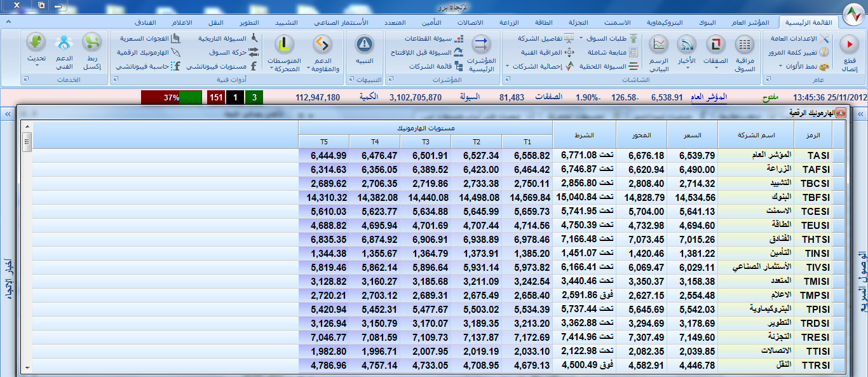Viewport: 868px width, 377px height.
Task: Click the application logo button
Action: coord(854,13)
